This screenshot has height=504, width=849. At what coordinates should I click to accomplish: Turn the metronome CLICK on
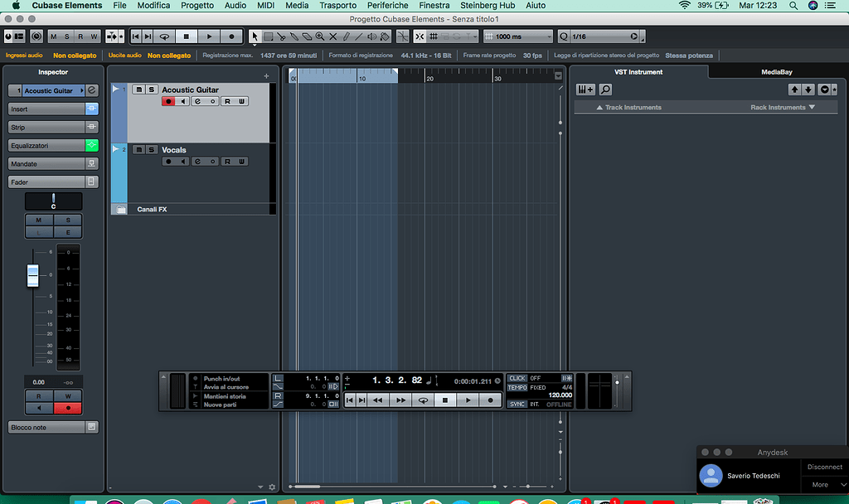click(517, 378)
